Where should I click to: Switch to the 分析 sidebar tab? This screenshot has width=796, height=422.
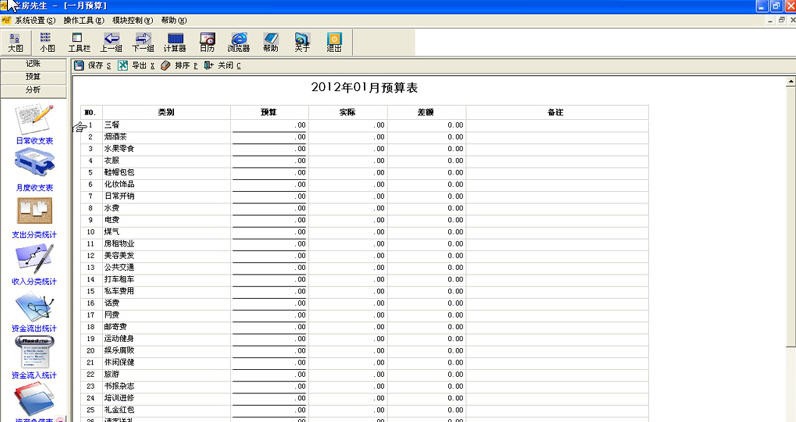pos(34,90)
